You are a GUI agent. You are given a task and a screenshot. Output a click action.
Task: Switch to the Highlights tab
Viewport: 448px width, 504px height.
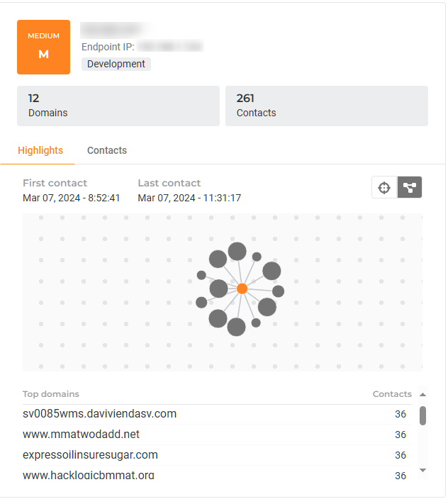coord(40,150)
